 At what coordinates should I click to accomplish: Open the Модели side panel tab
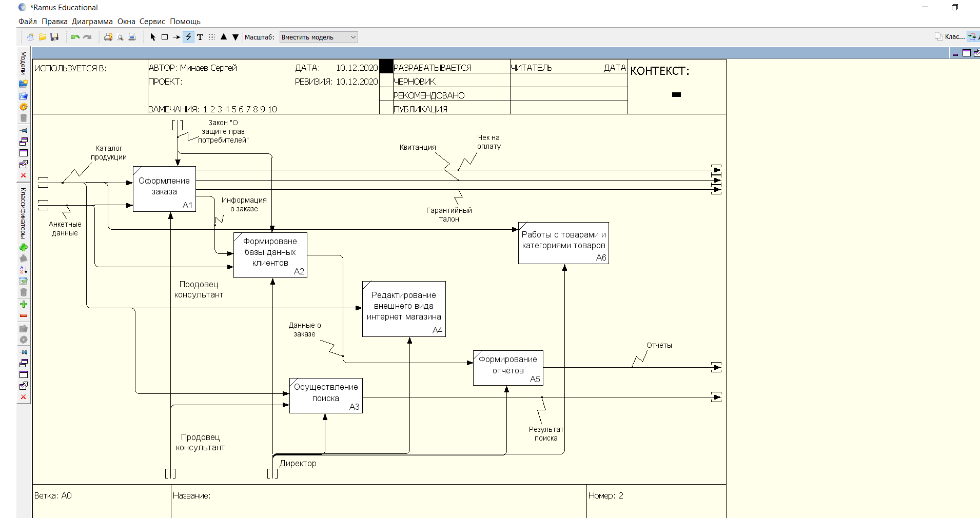(x=23, y=63)
